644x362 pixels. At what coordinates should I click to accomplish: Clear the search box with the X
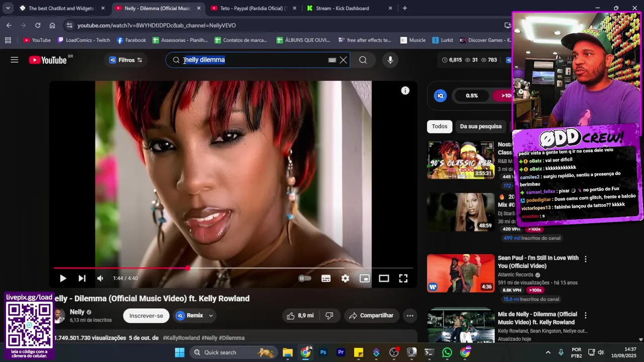pyautogui.click(x=343, y=60)
